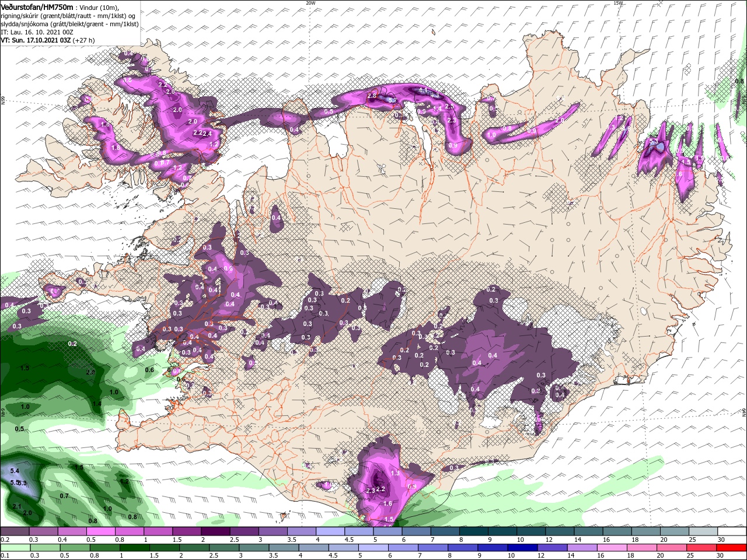Select the dark teal 8 snow swatch
Viewport: 747px width, 560px height.
474,531
